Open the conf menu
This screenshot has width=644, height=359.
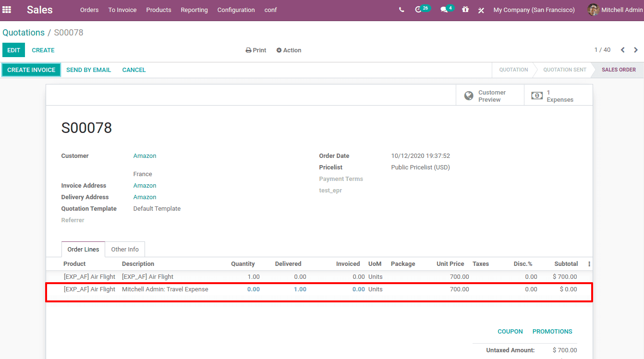(x=271, y=10)
